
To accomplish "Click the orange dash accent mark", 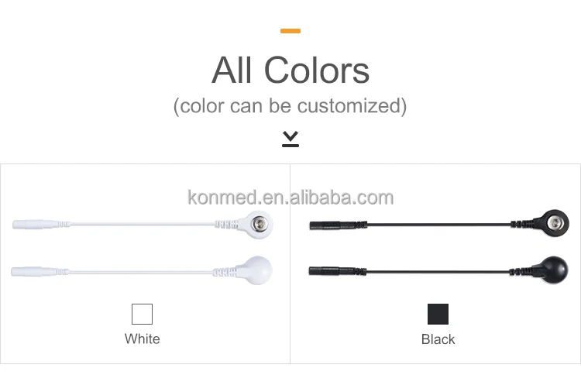I will click(x=290, y=31).
